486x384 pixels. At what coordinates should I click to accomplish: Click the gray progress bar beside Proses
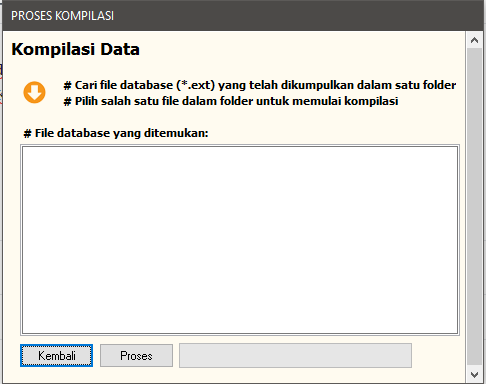click(295, 356)
